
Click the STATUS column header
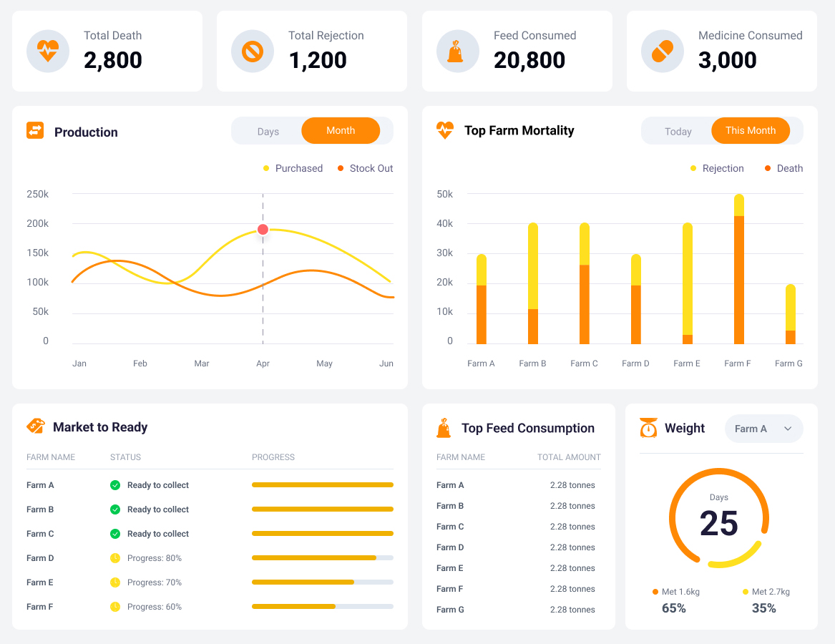pos(126,457)
